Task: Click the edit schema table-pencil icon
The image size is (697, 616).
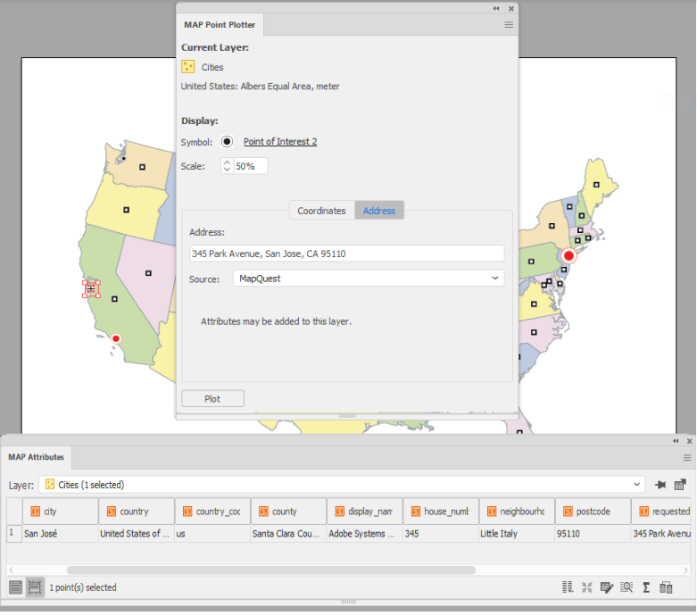Action: pos(607,587)
